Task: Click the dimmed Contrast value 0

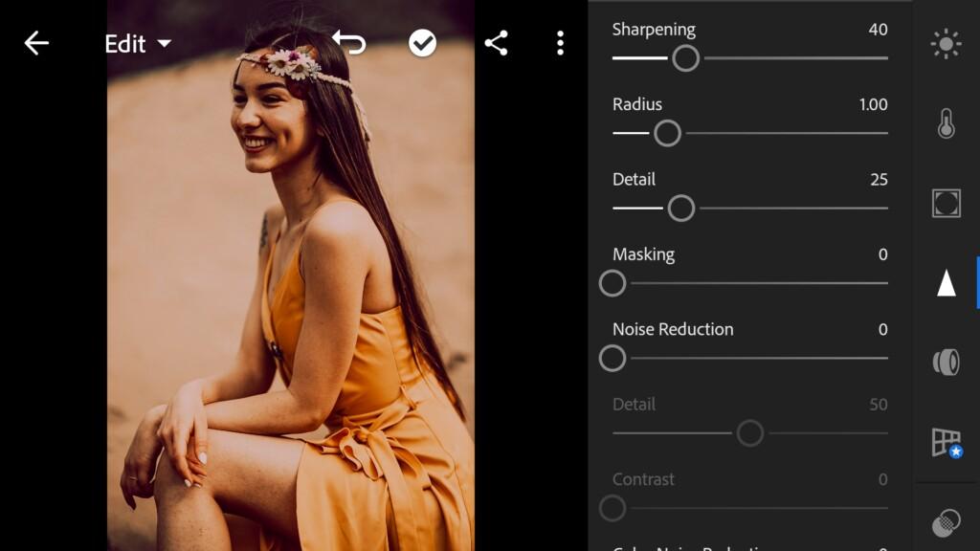Action: (883, 479)
